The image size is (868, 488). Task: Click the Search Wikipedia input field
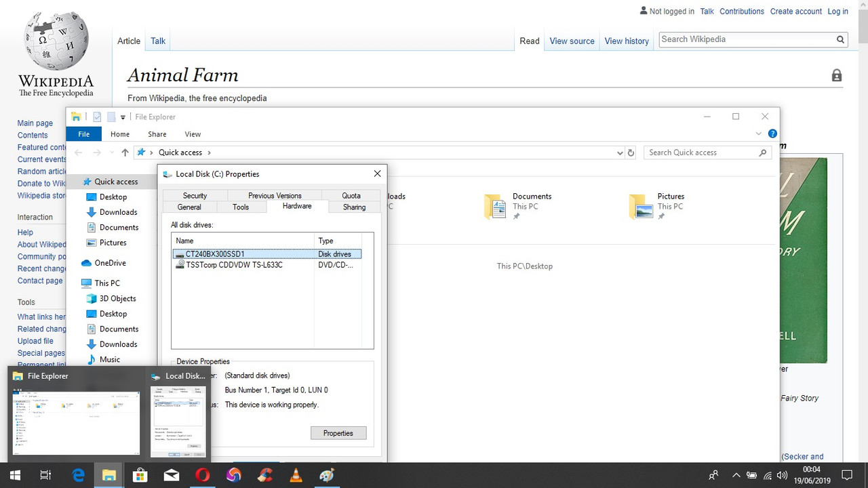pos(746,39)
